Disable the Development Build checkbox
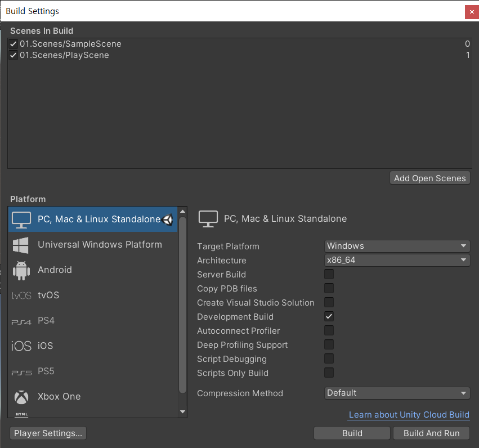 pos(329,316)
